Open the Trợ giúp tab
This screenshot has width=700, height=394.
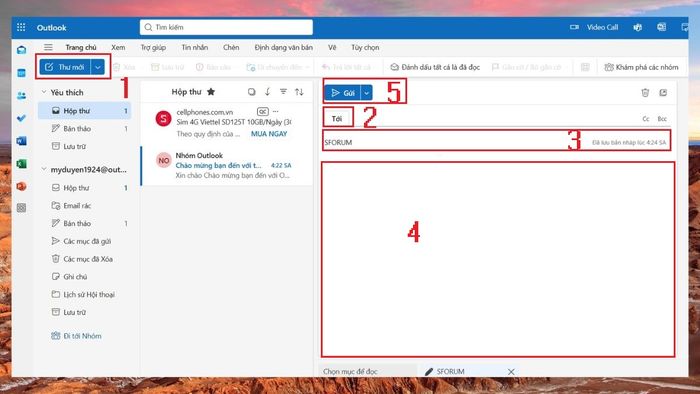tap(153, 47)
